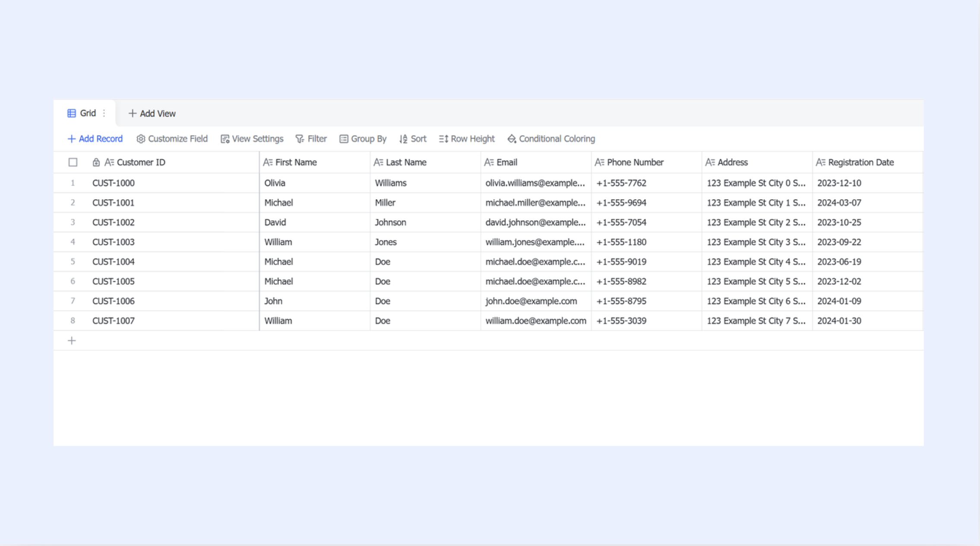Click the text type icon next to Address
Viewport: 980px width, 546px height.
[710, 162]
